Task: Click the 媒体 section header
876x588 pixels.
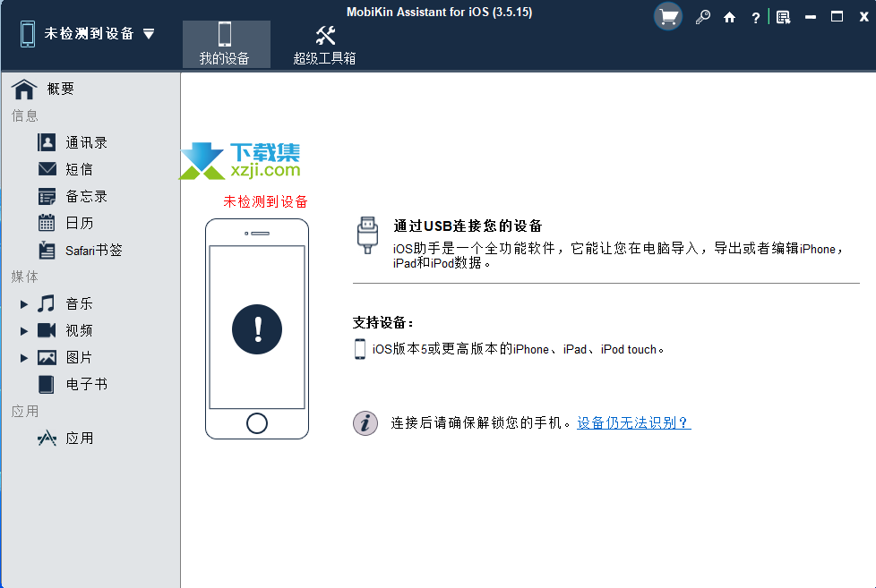Action: [x=25, y=277]
